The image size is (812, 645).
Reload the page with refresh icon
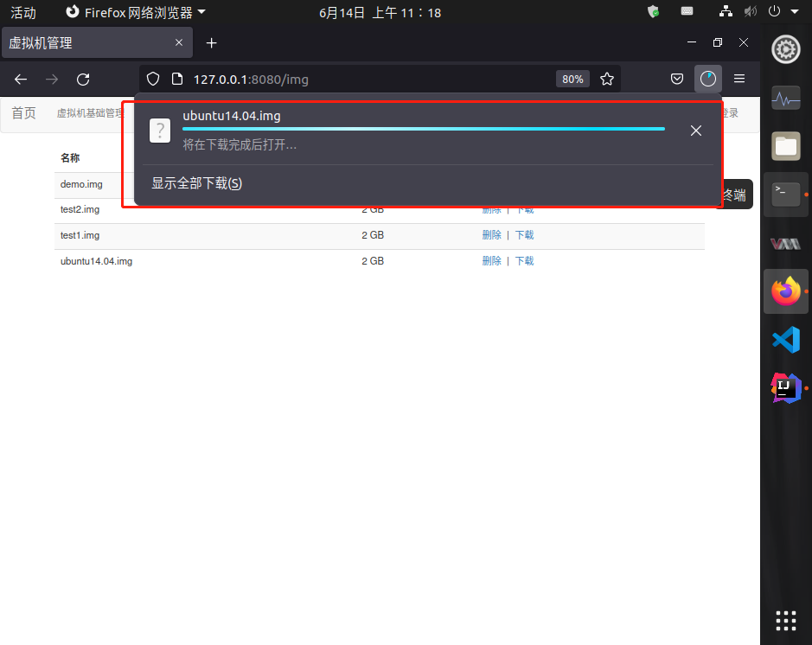click(x=83, y=80)
